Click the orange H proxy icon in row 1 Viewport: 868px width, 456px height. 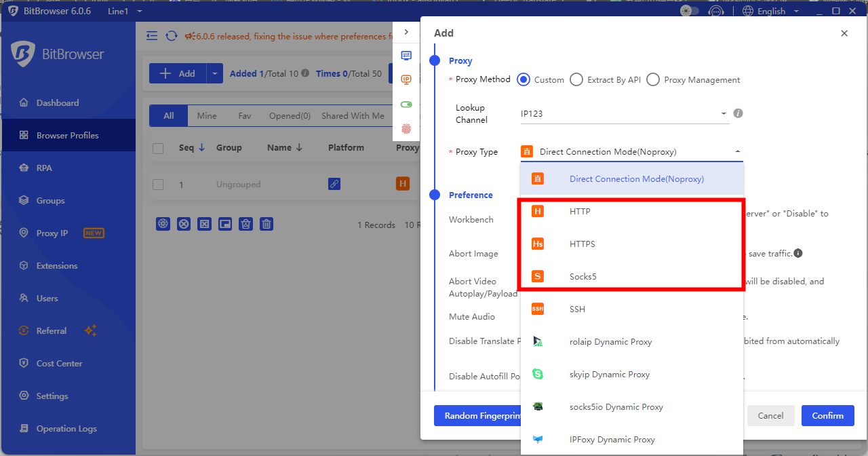click(403, 184)
